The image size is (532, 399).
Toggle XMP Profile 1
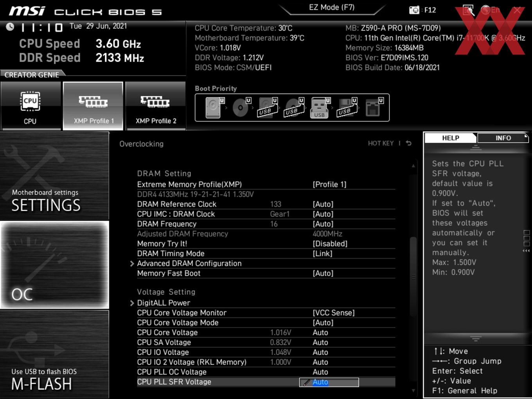pos(93,106)
